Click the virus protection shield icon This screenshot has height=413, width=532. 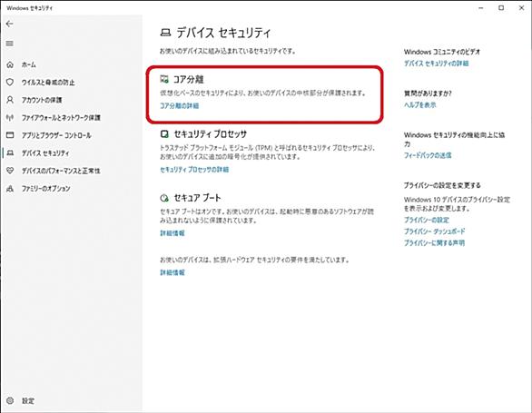pyautogui.click(x=10, y=82)
